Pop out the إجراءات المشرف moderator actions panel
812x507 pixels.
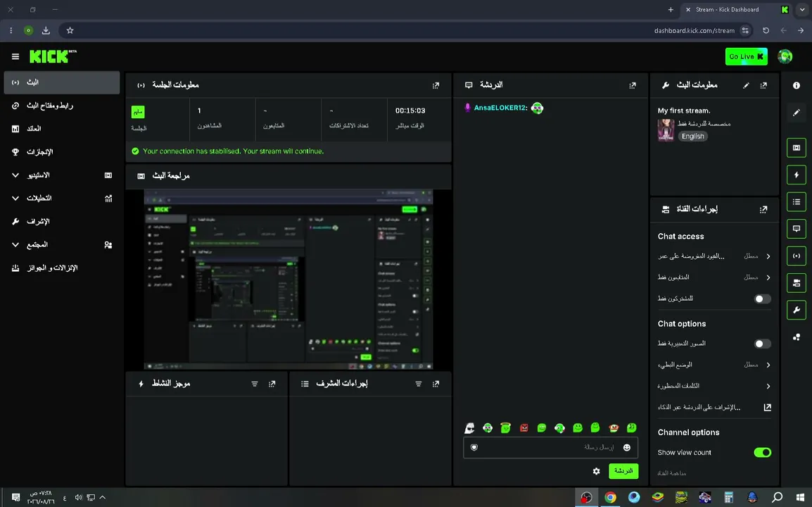click(x=436, y=384)
